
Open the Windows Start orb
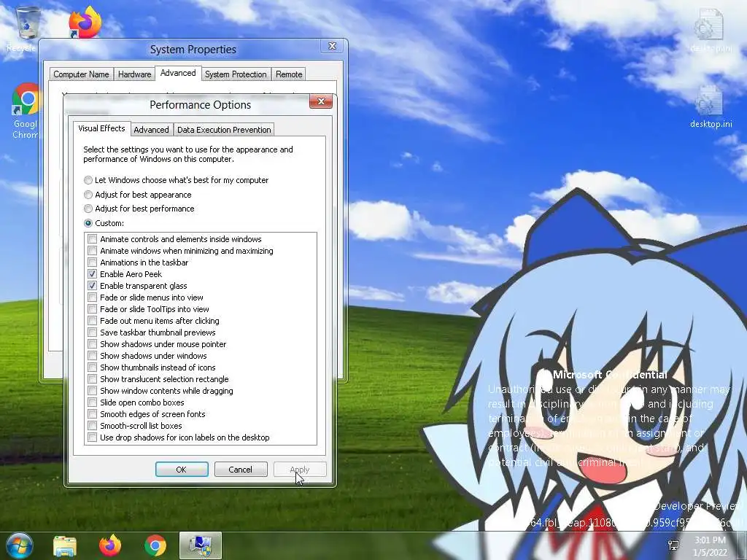[x=19, y=545]
